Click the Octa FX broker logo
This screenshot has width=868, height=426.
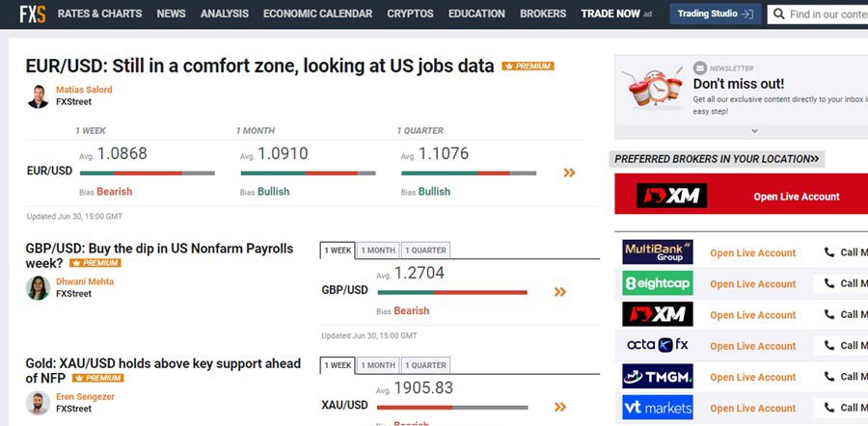tap(657, 345)
